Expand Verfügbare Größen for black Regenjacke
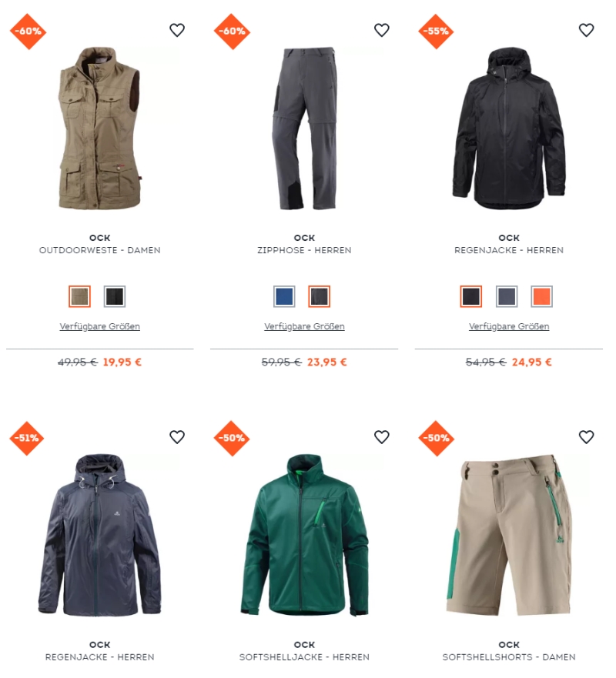Viewport: 616px width, 678px height. pyautogui.click(x=509, y=326)
